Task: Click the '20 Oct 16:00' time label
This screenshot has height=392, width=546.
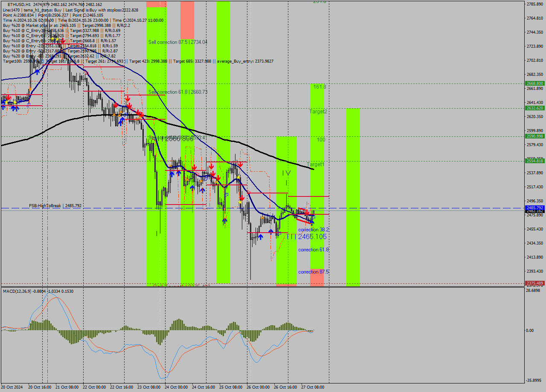Action: coord(40,387)
